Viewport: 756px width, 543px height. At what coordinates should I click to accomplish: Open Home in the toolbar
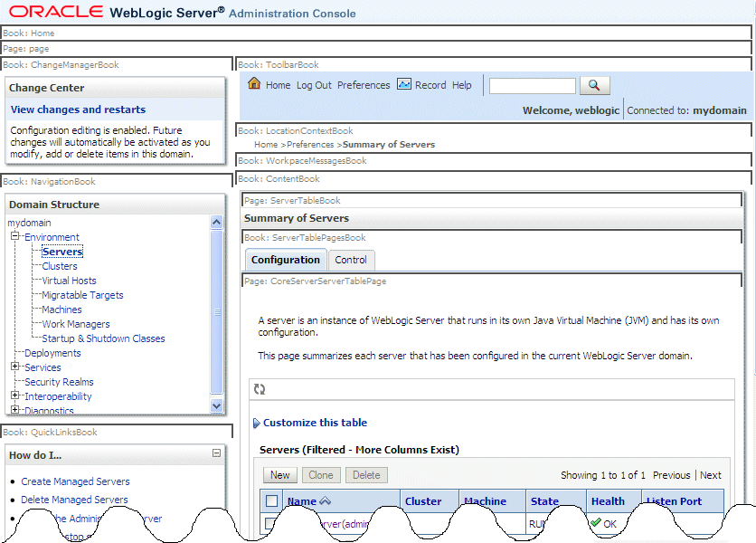coord(279,85)
